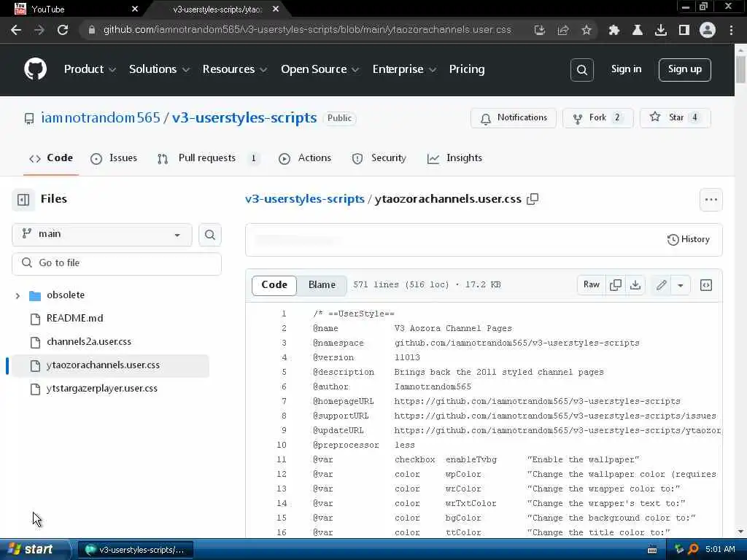Screen dimensions: 747x560
Task: Open the browser profile avatar
Action: point(708,30)
